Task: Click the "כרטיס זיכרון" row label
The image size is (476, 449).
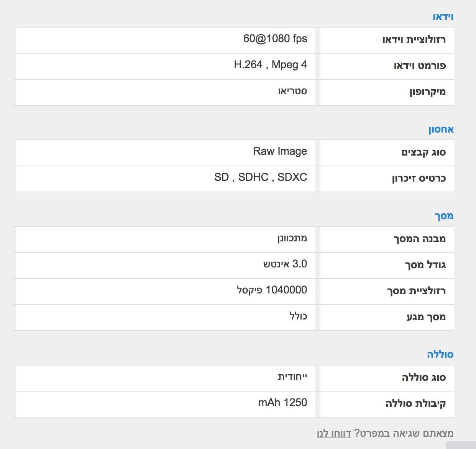Action: 419,179
